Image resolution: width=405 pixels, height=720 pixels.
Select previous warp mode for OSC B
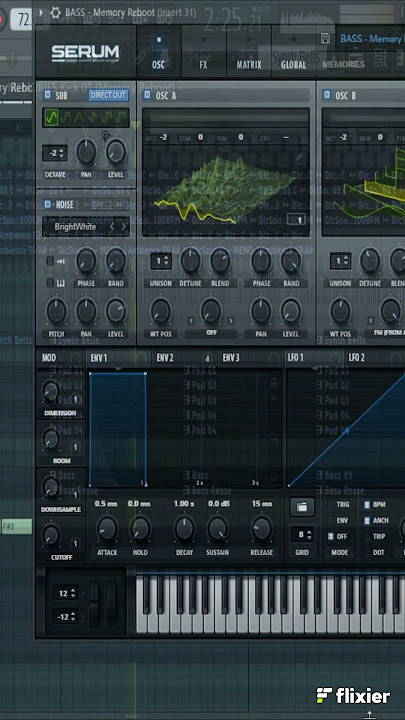[371, 321]
